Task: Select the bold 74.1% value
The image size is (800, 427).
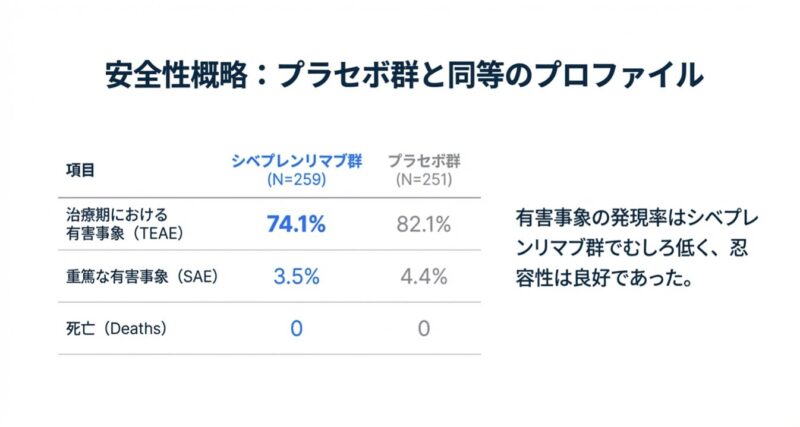Action: click(x=296, y=224)
